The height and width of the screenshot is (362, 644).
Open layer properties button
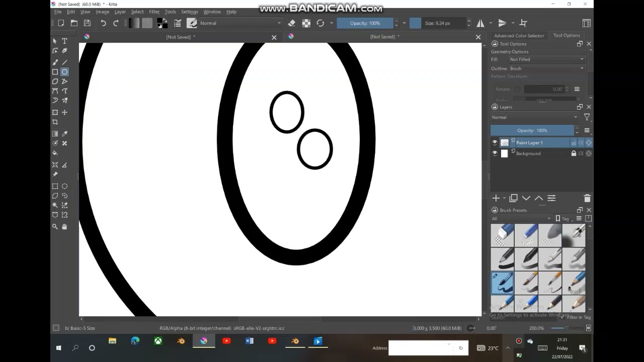click(551, 198)
